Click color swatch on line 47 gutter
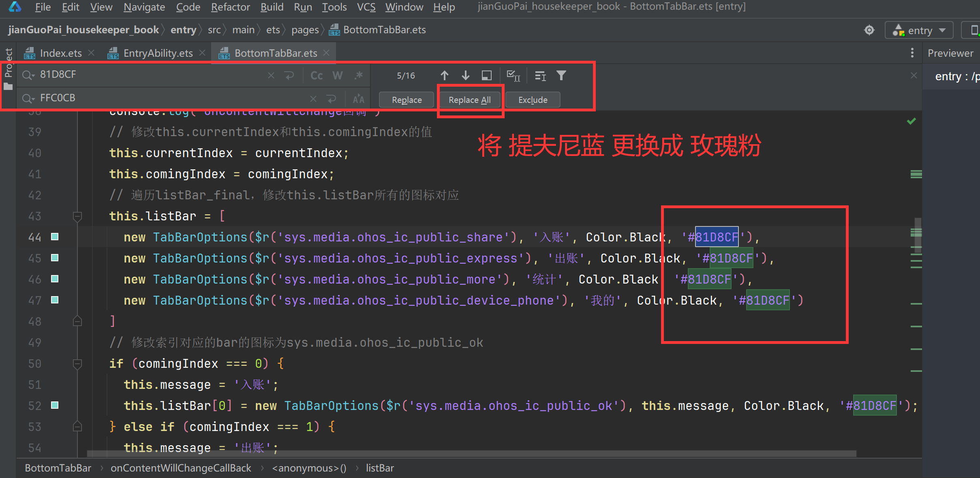This screenshot has height=478, width=980. (x=55, y=300)
